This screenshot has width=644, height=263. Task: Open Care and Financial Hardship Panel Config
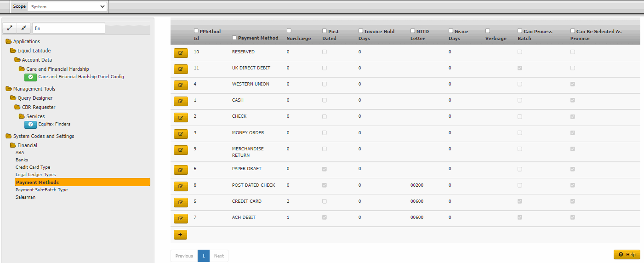81,77
